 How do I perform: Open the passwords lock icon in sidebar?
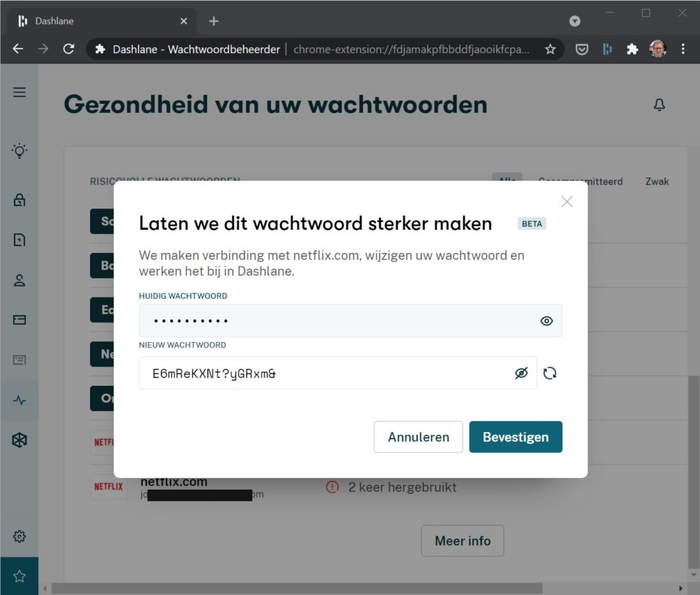tap(19, 200)
